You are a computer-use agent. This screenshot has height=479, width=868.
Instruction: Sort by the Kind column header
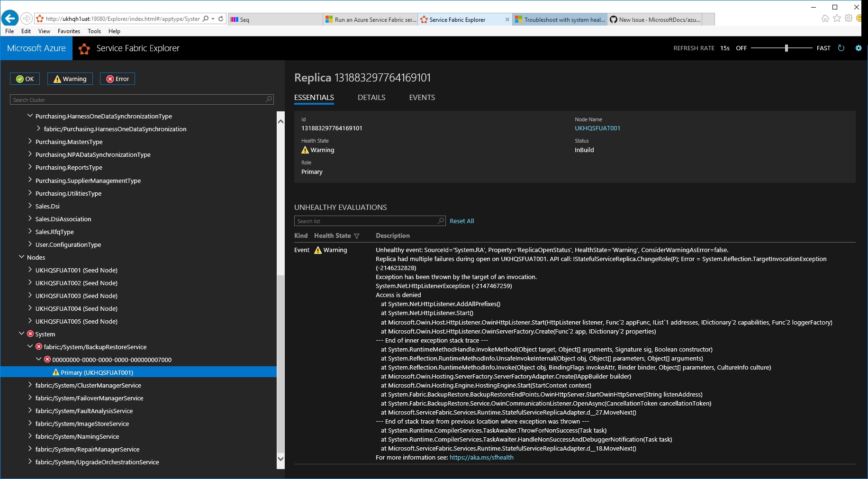coord(301,236)
